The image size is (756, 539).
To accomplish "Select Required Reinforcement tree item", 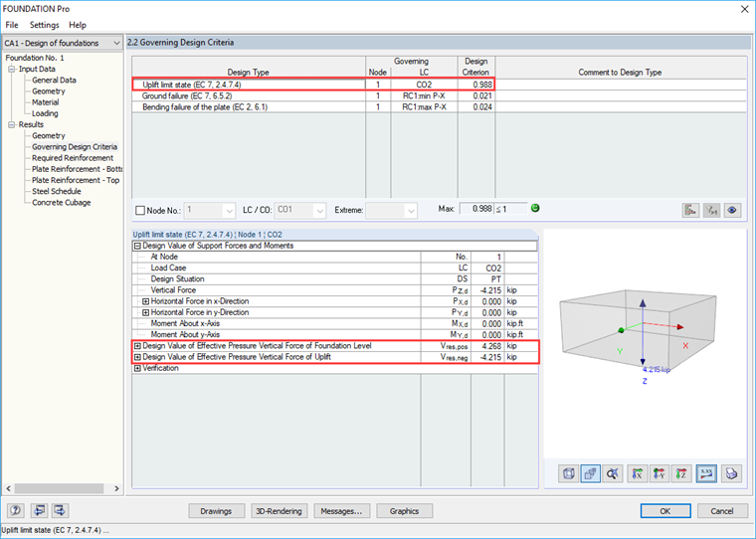I will [x=73, y=158].
